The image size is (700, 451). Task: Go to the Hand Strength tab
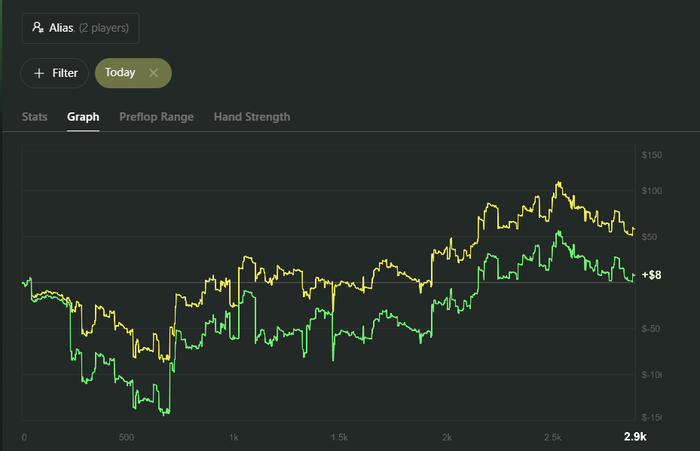252,117
